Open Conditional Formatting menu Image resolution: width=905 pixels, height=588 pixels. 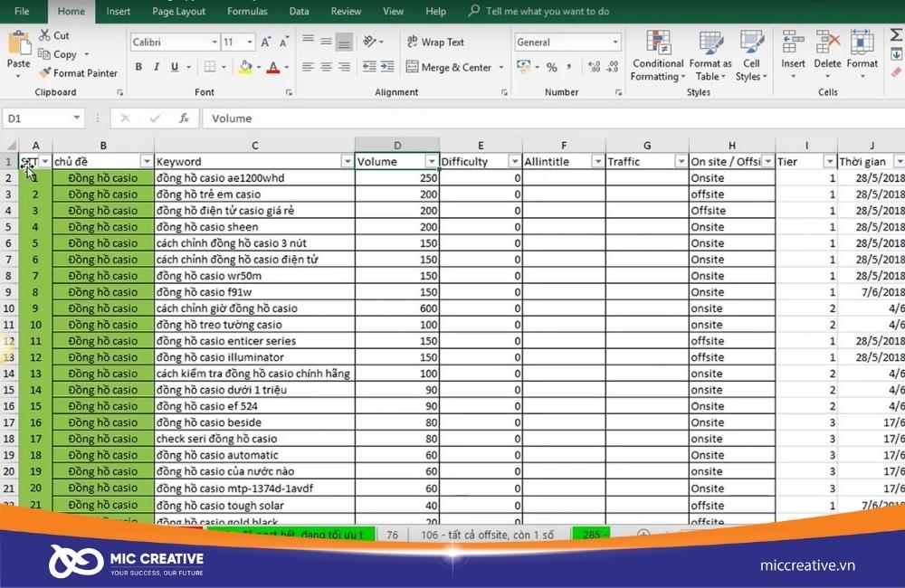tap(657, 56)
